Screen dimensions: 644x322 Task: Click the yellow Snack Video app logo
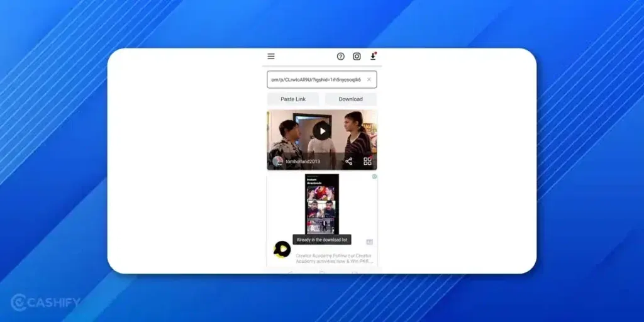(x=282, y=249)
